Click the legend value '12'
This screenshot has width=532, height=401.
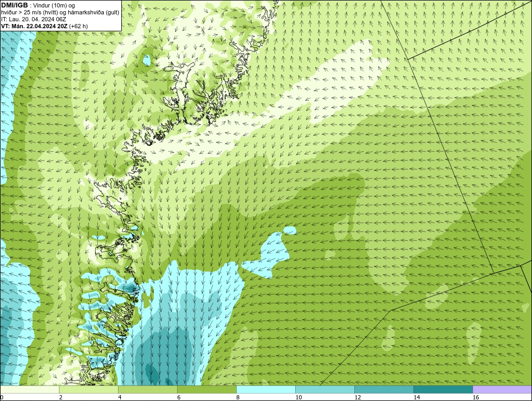tap(358, 397)
